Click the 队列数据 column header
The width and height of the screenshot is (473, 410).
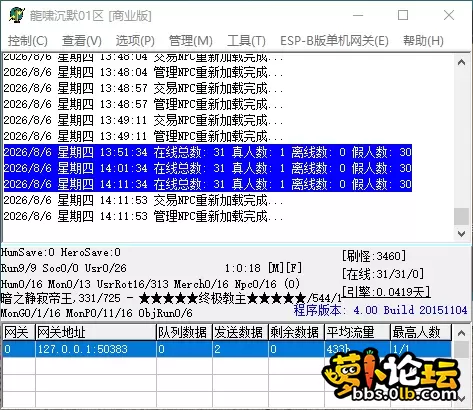coord(184,332)
